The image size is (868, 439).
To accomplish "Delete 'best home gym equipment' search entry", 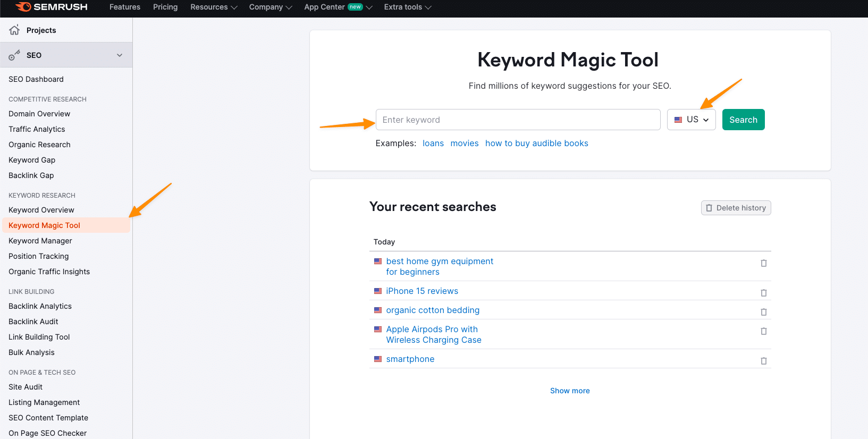I will tap(764, 263).
